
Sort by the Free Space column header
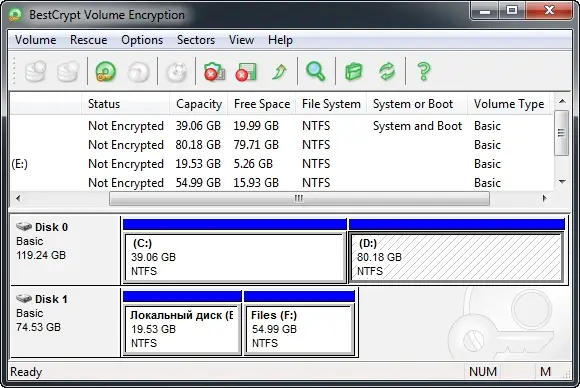click(x=262, y=104)
